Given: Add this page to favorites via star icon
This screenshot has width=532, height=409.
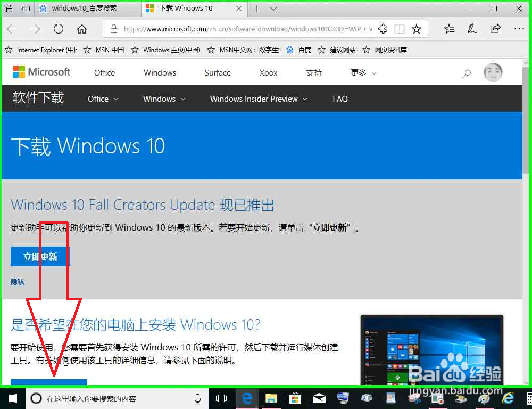Looking at the screenshot, I should coord(417,29).
